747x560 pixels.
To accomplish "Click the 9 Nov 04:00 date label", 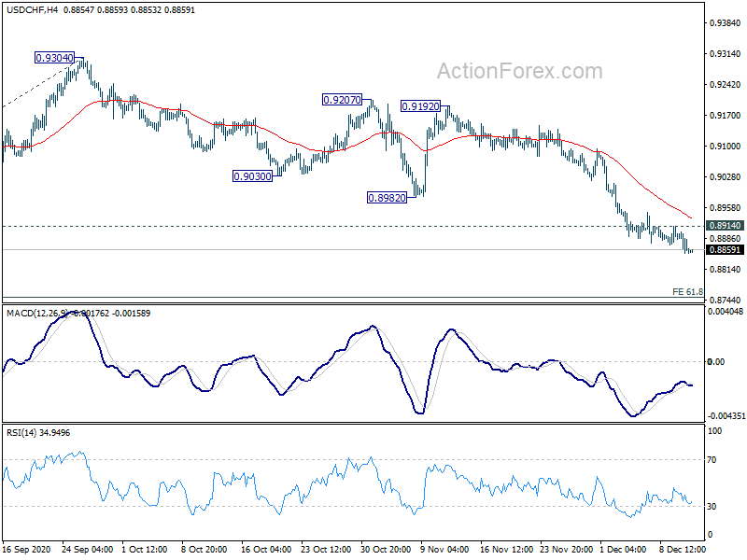I will [444, 549].
